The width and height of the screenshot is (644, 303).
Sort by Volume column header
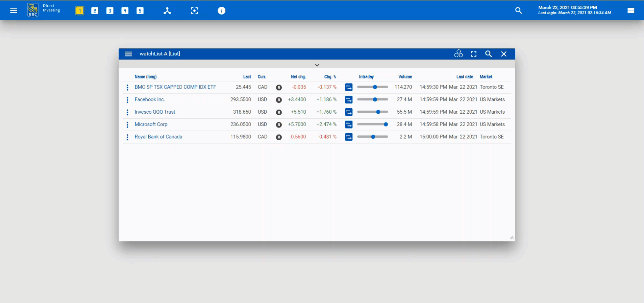[405, 77]
